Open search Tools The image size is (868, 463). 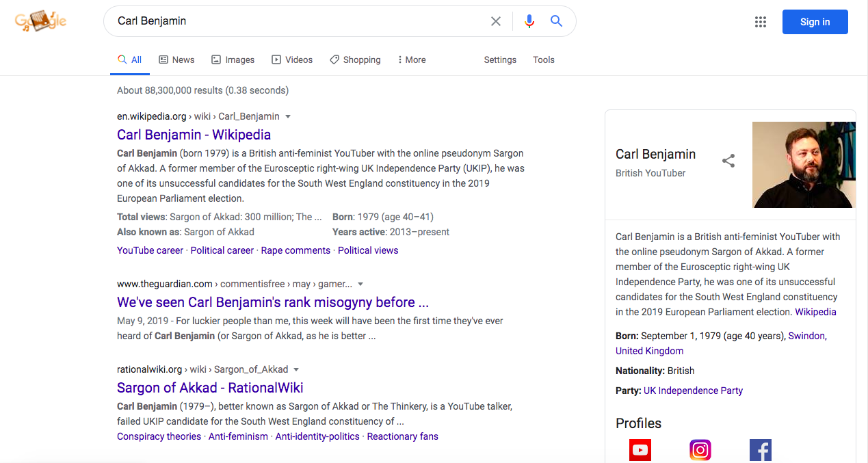(x=544, y=59)
